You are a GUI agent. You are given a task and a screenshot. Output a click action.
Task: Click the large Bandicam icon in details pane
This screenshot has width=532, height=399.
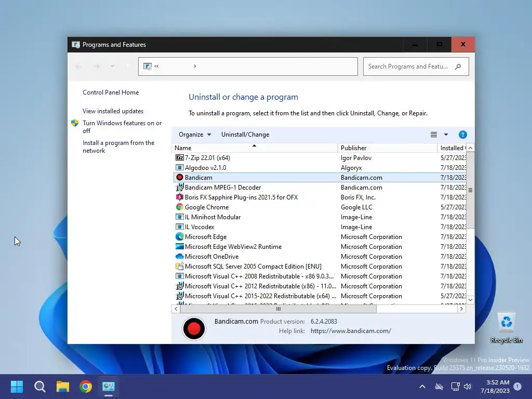point(194,328)
